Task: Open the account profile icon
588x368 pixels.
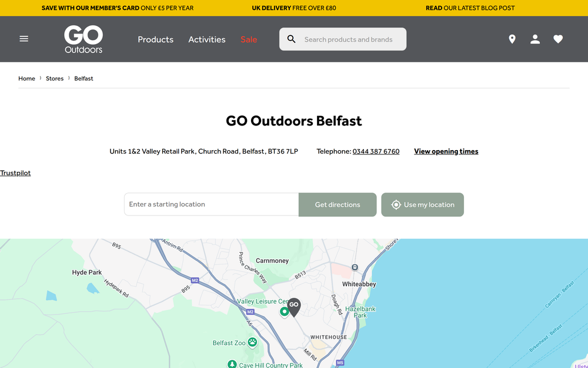Action: [535, 39]
